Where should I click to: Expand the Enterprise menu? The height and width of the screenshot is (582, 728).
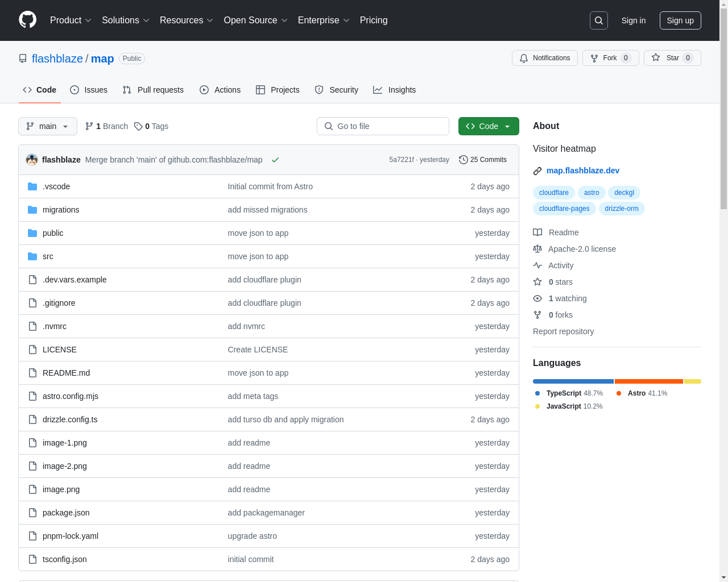point(324,20)
